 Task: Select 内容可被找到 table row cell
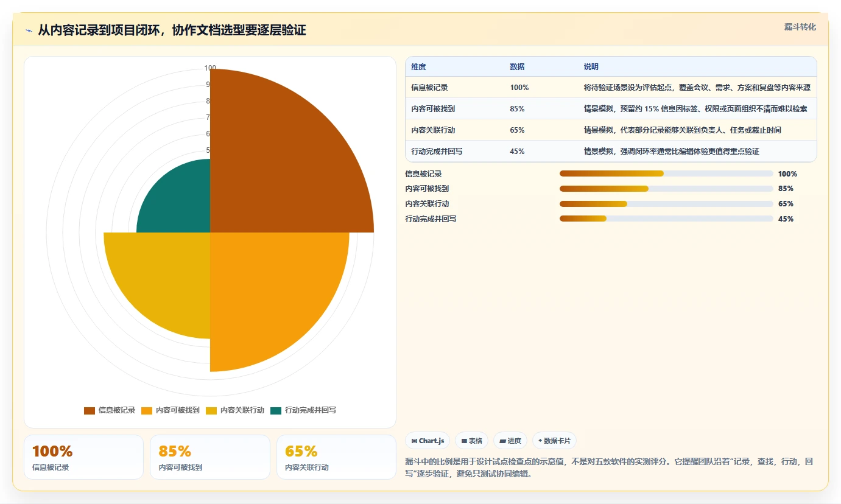[433, 109]
